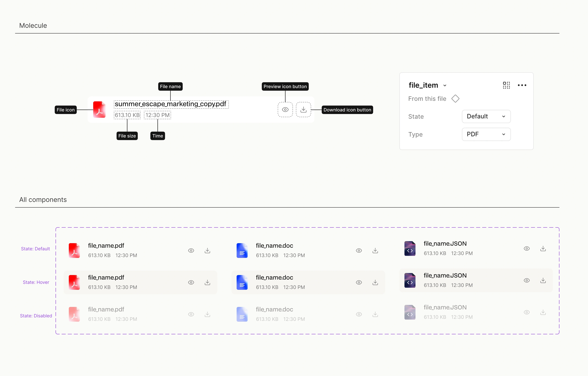Click the PDF file icon in the annotated molecule
This screenshot has width=588, height=376.
99,110
